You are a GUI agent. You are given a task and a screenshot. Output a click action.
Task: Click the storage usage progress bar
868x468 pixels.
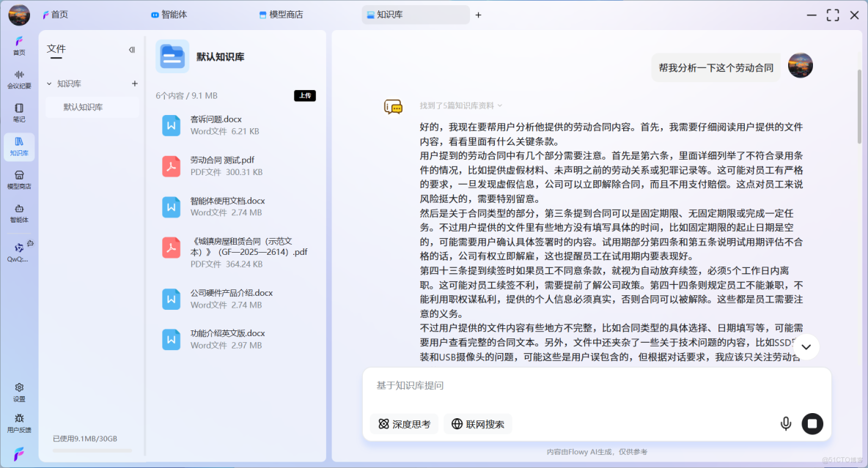click(x=91, y=450)
